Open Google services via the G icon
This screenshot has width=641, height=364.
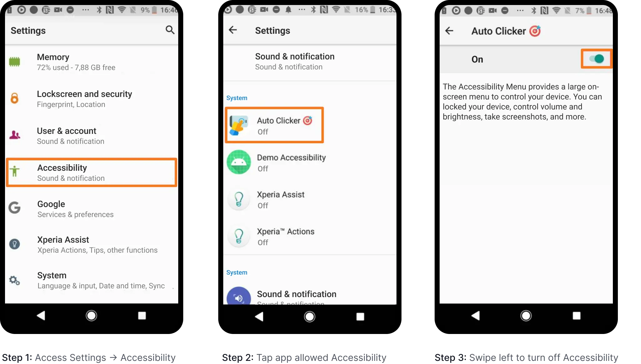14,208
